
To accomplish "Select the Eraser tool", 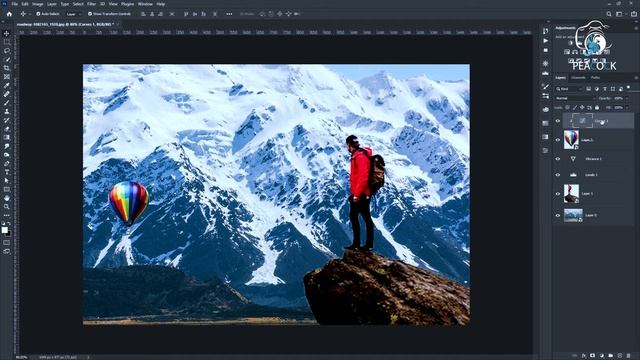I will [x=7, y=129].
